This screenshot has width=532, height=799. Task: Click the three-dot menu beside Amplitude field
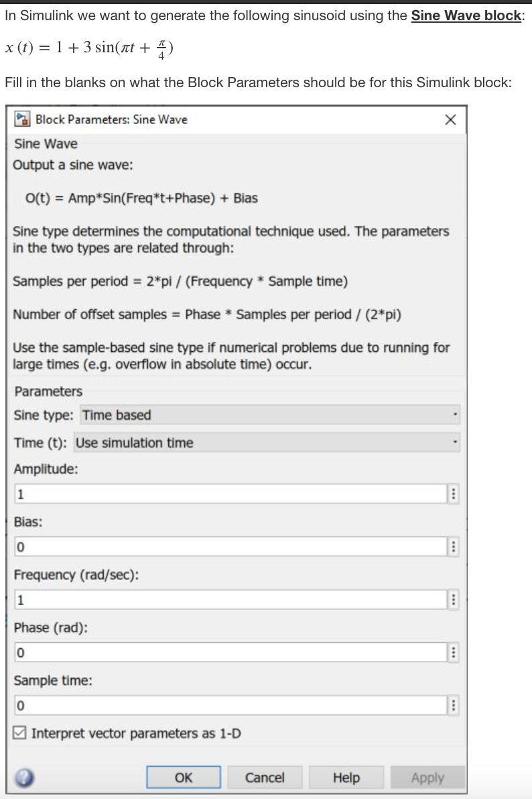pyautogui.click(x=453, y=494)
